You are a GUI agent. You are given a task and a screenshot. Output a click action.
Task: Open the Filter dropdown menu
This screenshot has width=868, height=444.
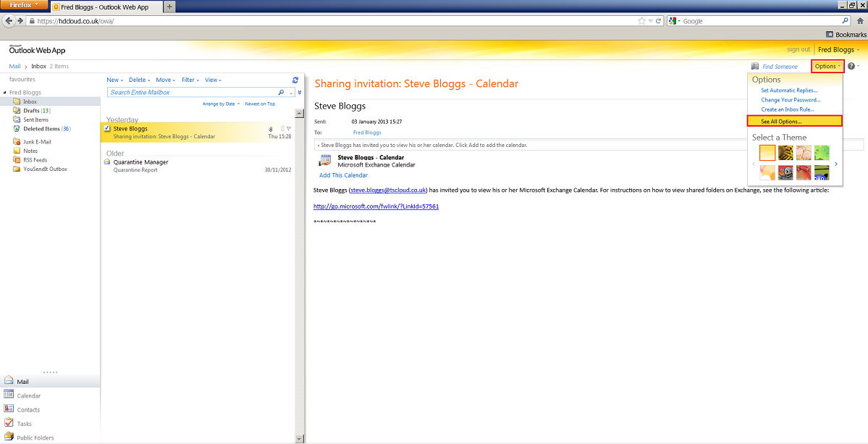[x=190, y=80]
